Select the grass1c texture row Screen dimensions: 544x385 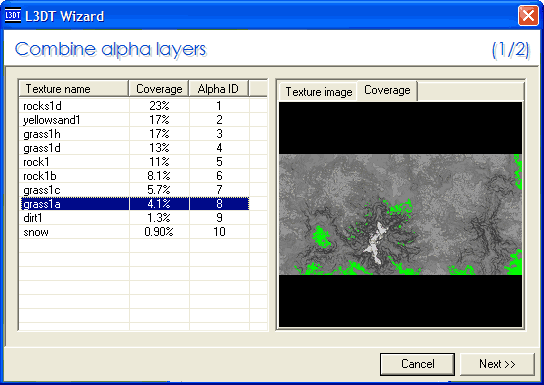pyautogui.click(x=135, y=190)
